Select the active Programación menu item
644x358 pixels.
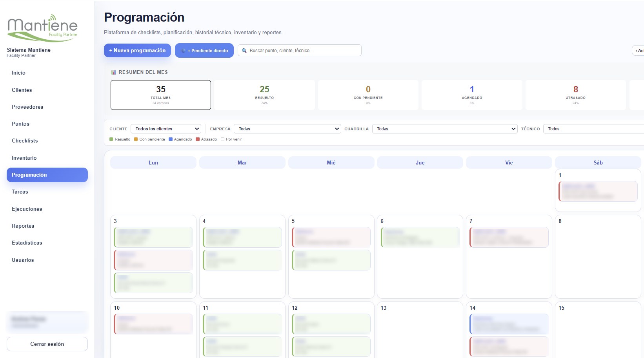point(47,175)
